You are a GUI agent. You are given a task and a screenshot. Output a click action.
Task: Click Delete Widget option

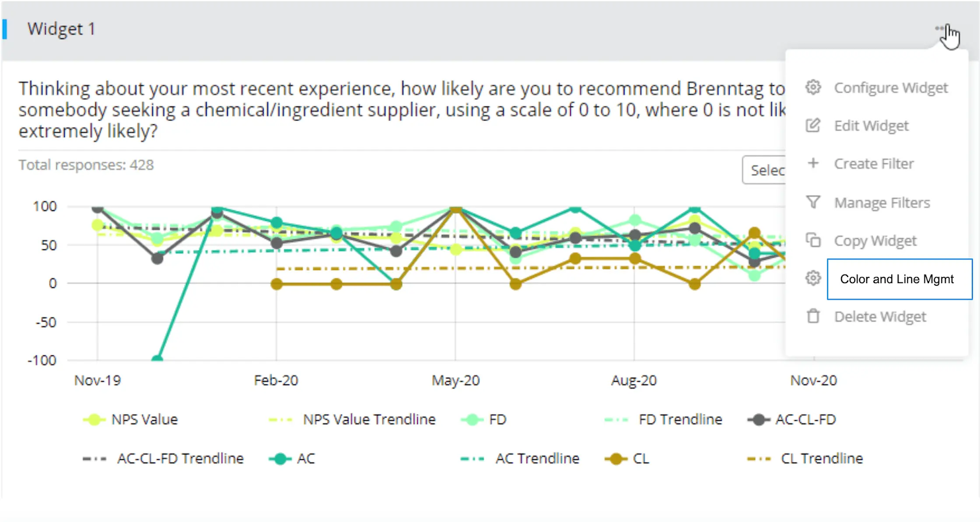pos(880,317)
